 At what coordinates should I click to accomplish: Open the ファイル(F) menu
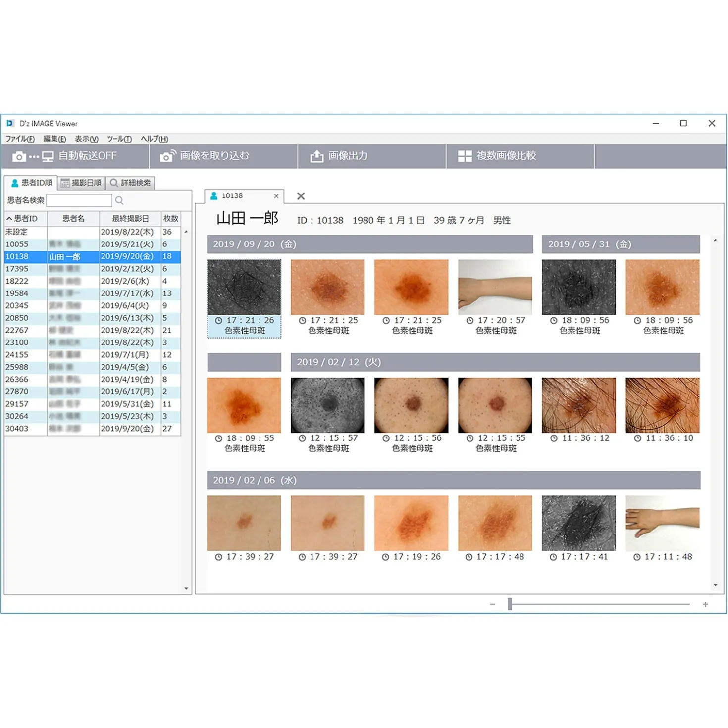coord(20,139)
